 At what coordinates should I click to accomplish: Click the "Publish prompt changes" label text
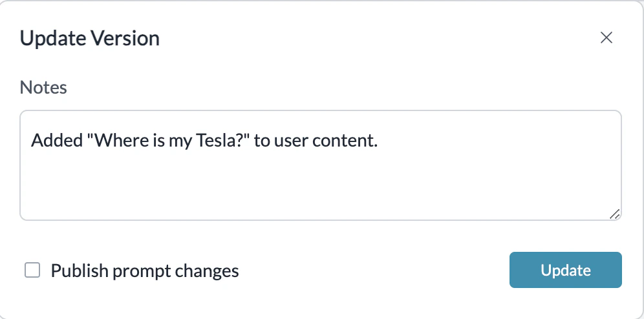145,271
